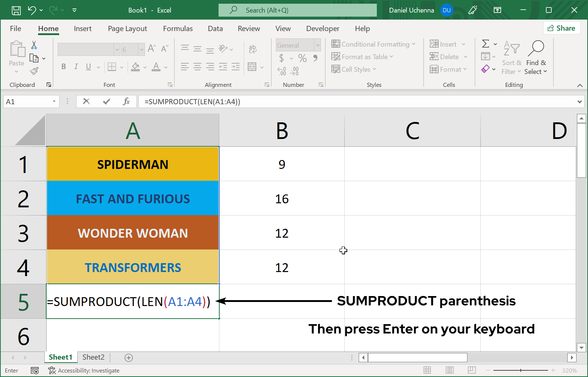Switch to Page Break Preview view

tap(472, 370)
